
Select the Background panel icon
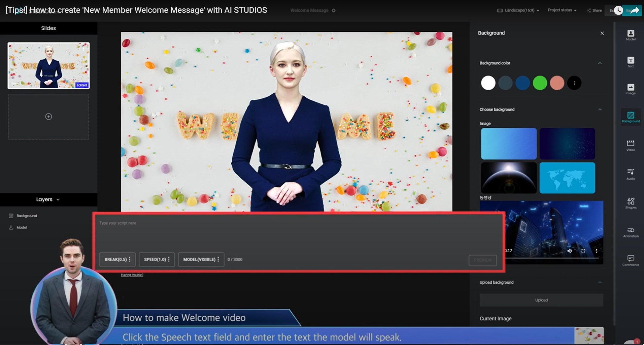click(x=631, y=117)
